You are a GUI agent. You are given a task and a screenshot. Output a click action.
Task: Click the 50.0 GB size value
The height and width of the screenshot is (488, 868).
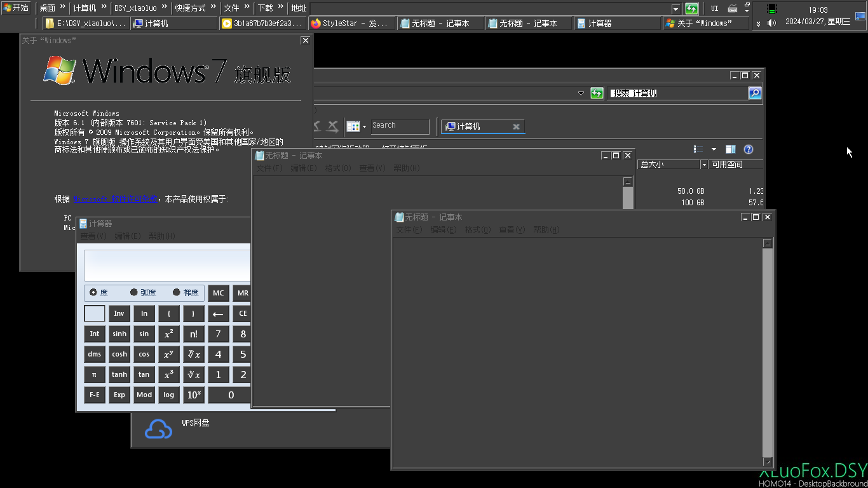(x=691, y=191)
